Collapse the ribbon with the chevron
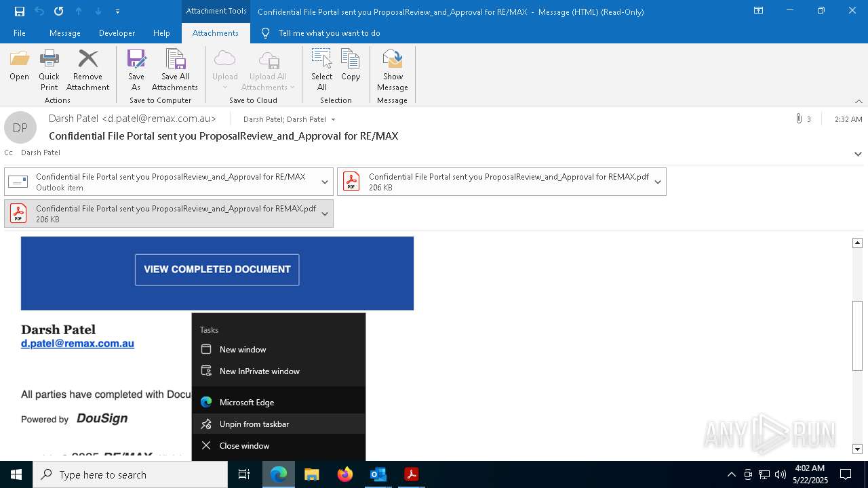Image resolution: width=868 pixels, height=488 pixels. [x=859, y=101]
